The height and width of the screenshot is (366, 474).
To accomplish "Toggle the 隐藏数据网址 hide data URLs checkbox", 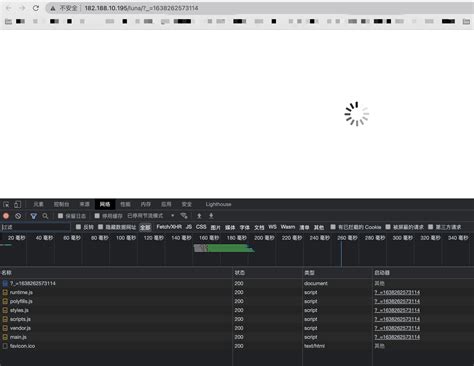I will 100,227.
